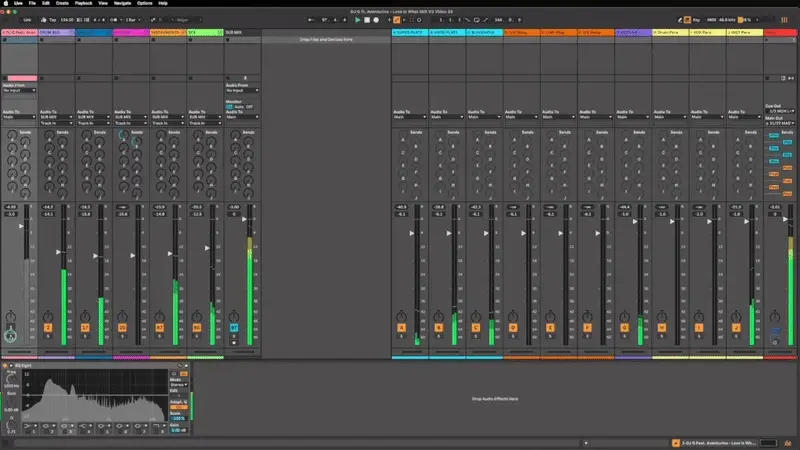Image resolution: width=800 pixels, height=450 pixels.
Task: Open EQ Eight Mode Stereo dropdown
Action: [x=179, y=385]
